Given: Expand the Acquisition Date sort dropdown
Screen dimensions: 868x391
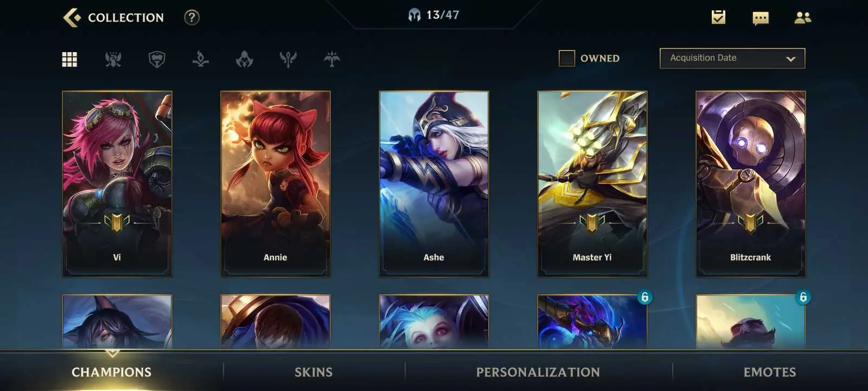Looking at the screenshot, I should pos(732,58).
